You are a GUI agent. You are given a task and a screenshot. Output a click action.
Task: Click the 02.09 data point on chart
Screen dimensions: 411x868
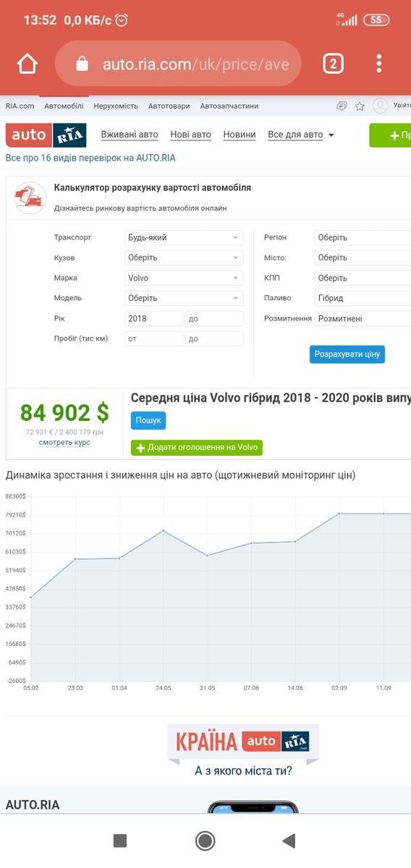pyautogui.click(x=339, y=514)
